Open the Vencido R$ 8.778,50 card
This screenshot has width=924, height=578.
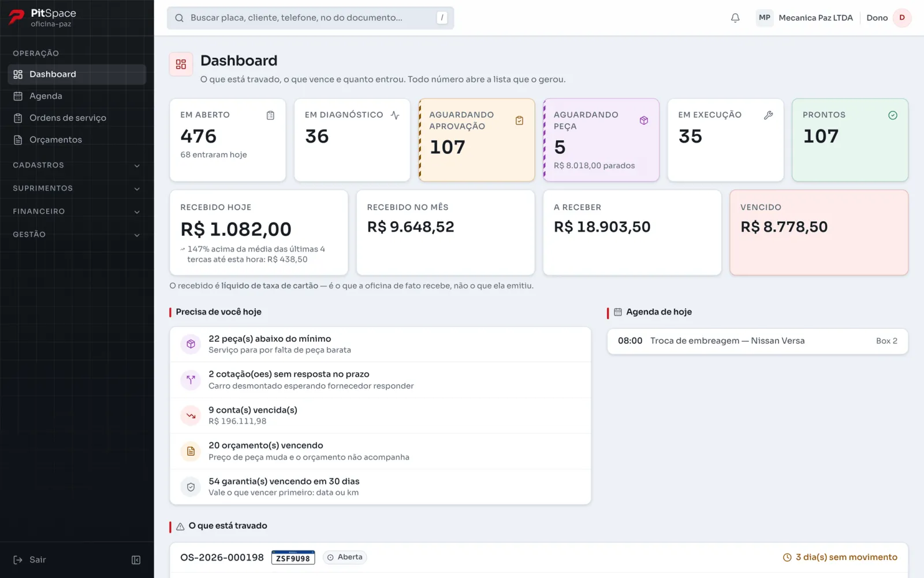pos(819,233)
